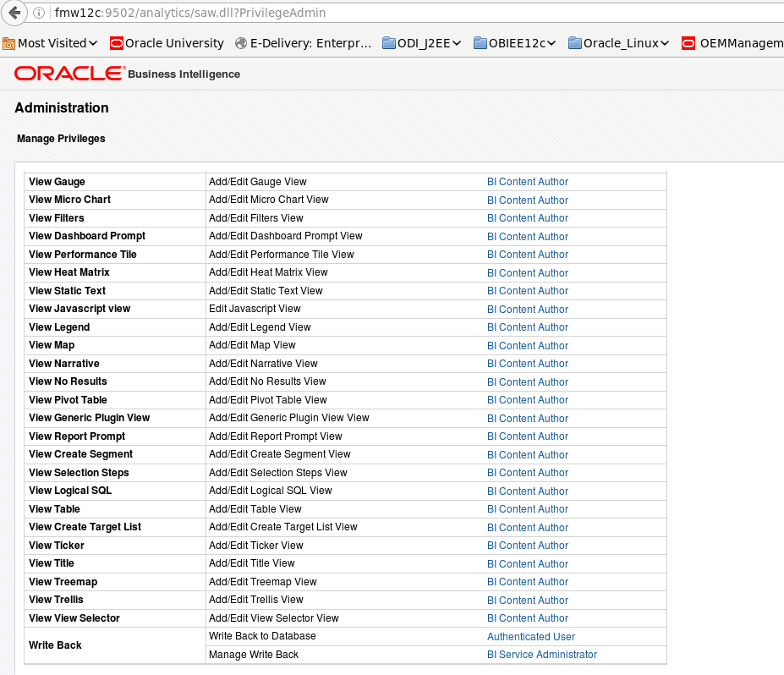Viewport: 784px width, 675px height.
Task: Click the Most Visited bookmarks folder icon
Action: pos(8,43)
